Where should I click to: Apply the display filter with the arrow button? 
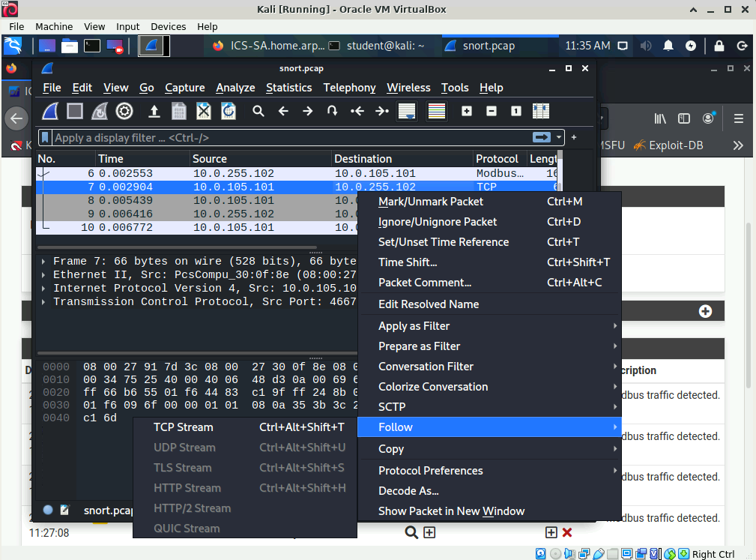click(542, 137)
